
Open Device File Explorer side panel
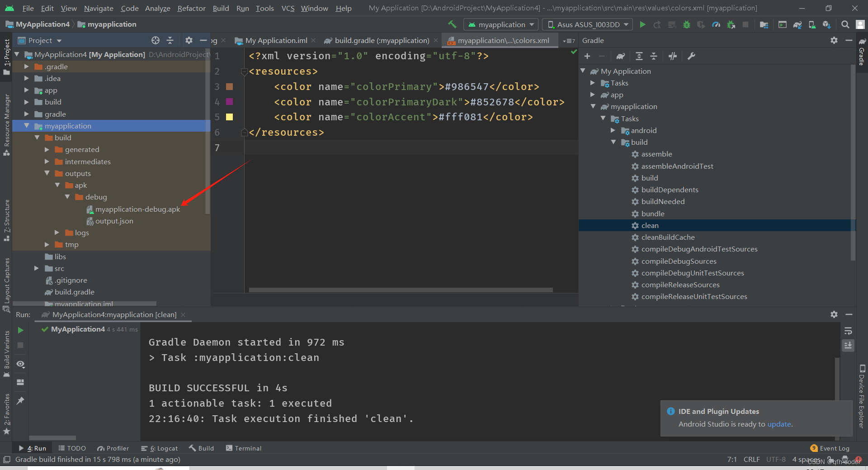click(862, 396)
